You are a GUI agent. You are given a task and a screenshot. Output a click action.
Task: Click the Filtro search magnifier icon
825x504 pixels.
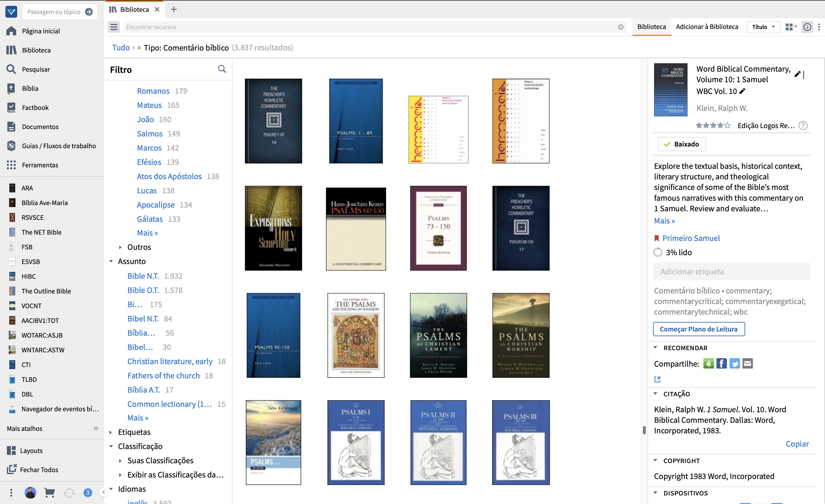[222, 69]
